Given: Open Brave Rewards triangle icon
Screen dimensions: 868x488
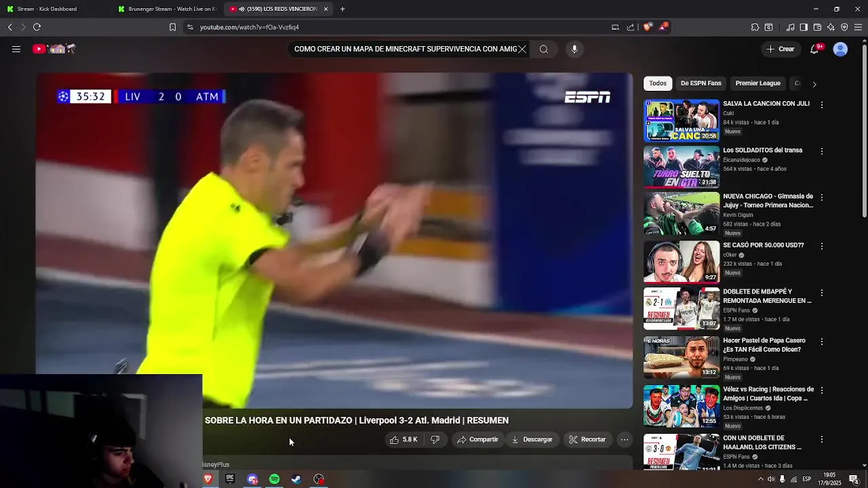Looking at the screenshot, I should coord(663,27).
